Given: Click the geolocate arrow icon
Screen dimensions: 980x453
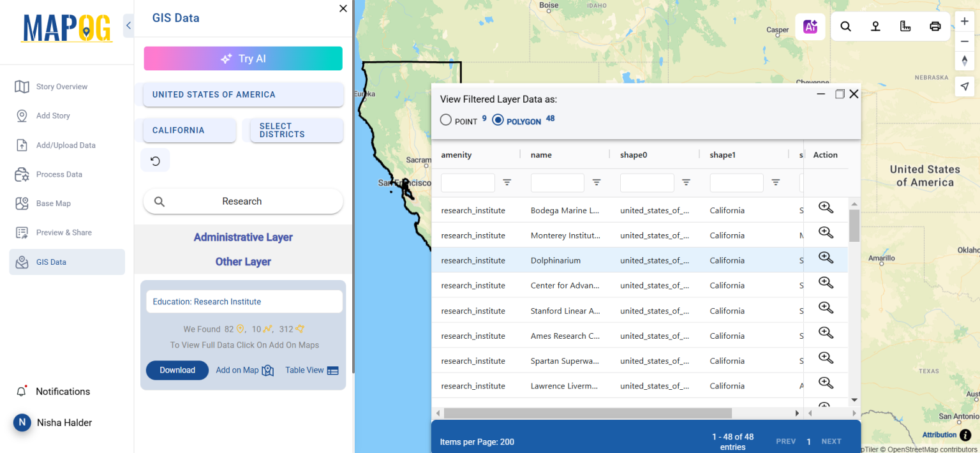Looking at the screenshot, I should tap(965, 86).
